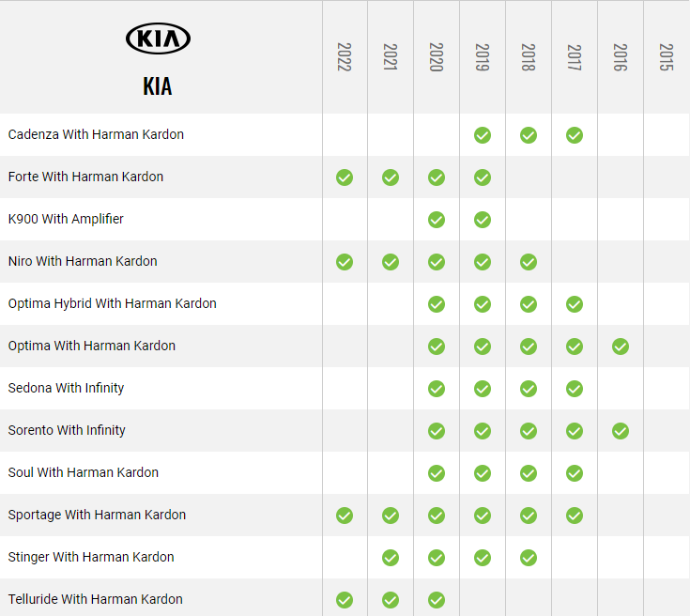Click the Forte 2022 green checkmark
Viewport: 690px width, 616px height.
click(345, 177)
